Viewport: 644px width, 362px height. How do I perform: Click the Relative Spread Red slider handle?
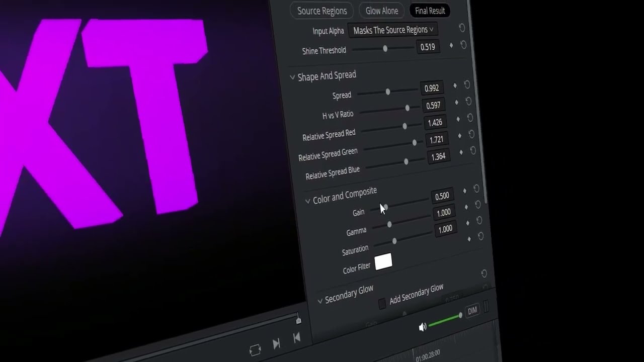pos(405,126)
